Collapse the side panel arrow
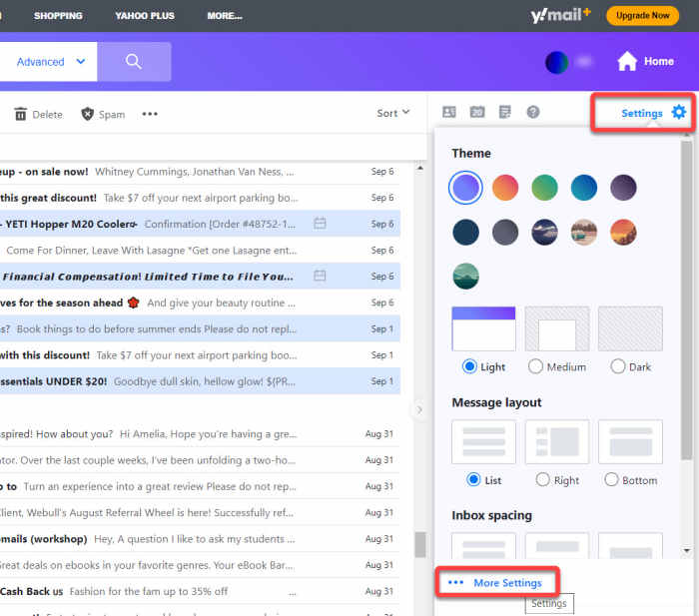Viewport: 699px width, 616px height. [x=419, y=409]
